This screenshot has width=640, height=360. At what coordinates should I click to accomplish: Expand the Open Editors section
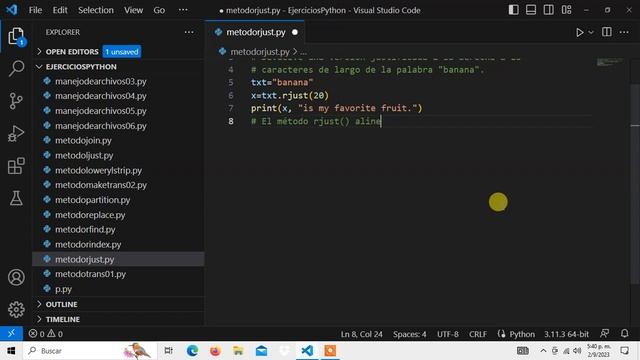pyautogui.click(x=72, y=52)
